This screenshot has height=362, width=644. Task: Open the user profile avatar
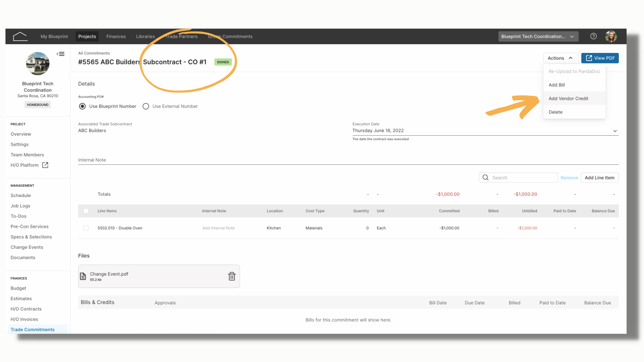(x=611, y=36)
